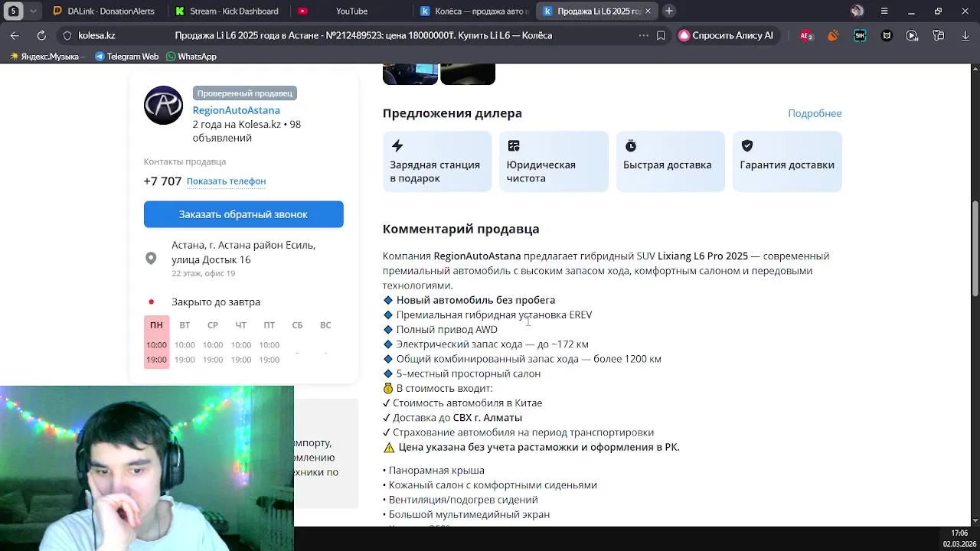The image size is (980, 551).
Task: Click Подробнее link for dealer offers
Action: pos(815,113)
